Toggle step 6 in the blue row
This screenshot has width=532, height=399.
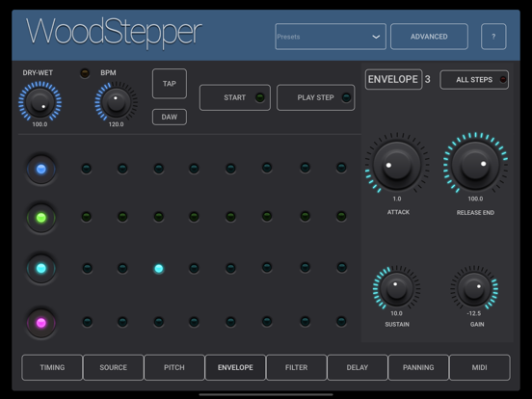[x=267, y=168]
